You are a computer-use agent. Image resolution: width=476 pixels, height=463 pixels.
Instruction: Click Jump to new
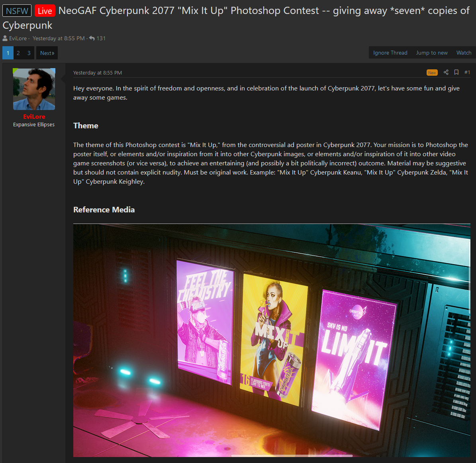[x=432, y=53]
